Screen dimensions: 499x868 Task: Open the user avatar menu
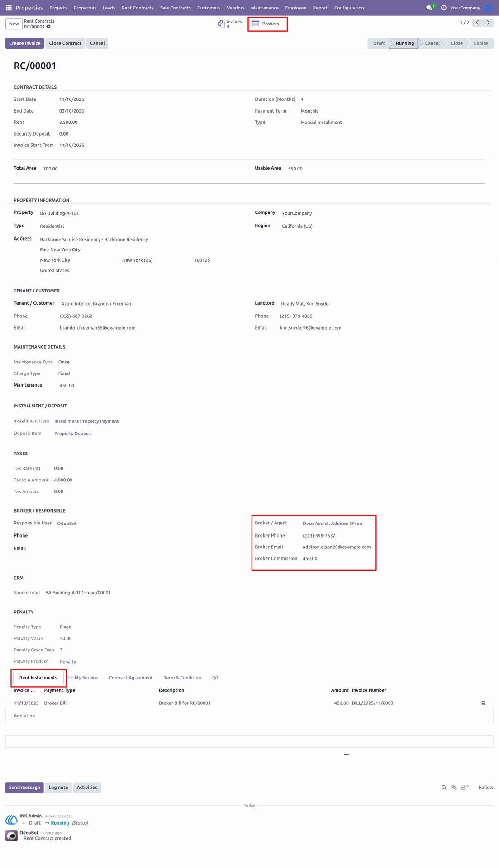point(489,8)
